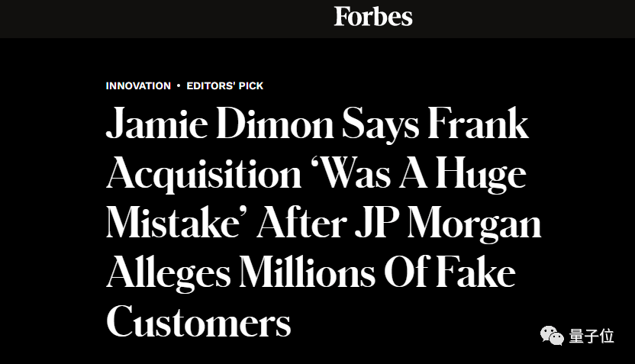The height and width of the screenshot is (364, 635).
Task: Click the bullet separator after INNOVATION
Action: pyautogui.click(x=179, y=85)
